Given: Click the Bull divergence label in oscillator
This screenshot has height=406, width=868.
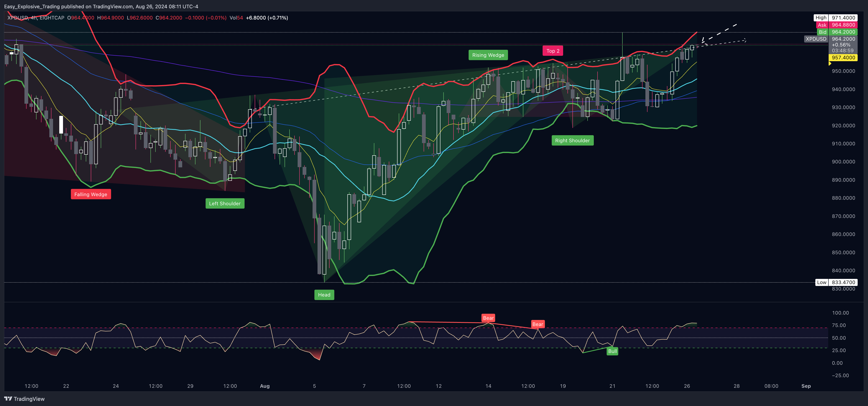Looking at the screenshot, I should 612,351.
